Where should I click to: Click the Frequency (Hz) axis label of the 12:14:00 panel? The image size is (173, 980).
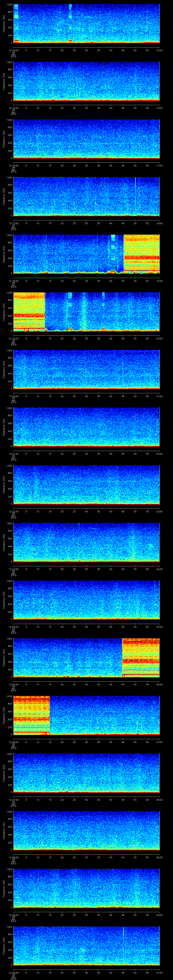click(4, 24)
